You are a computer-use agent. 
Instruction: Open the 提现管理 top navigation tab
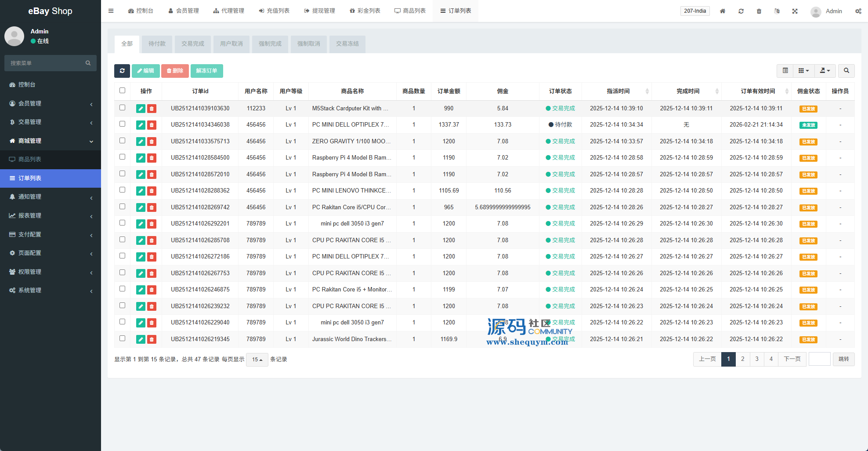point(319,11)
